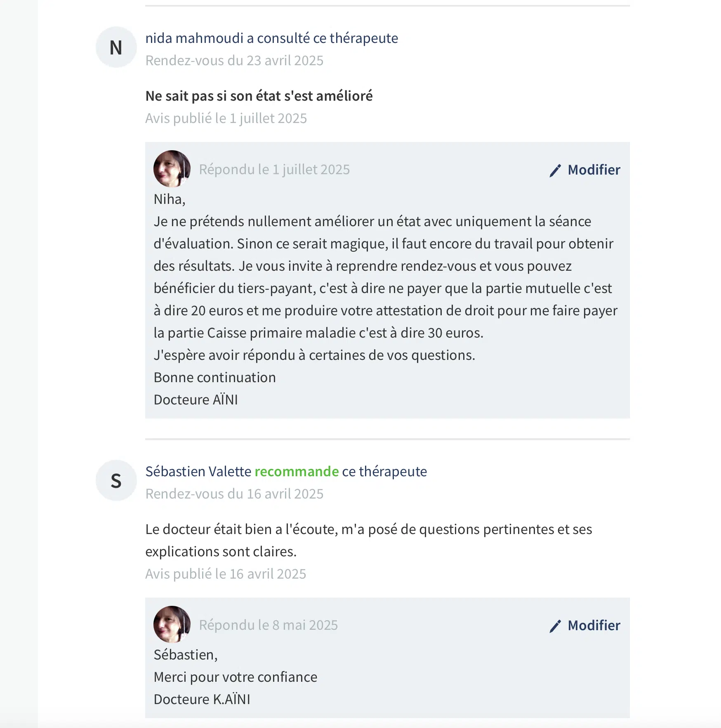This screenshot has height=728, width=721.
Task: Click "Répondu le 1 juillet 2025" timestamp
Action: coord(274,170)
